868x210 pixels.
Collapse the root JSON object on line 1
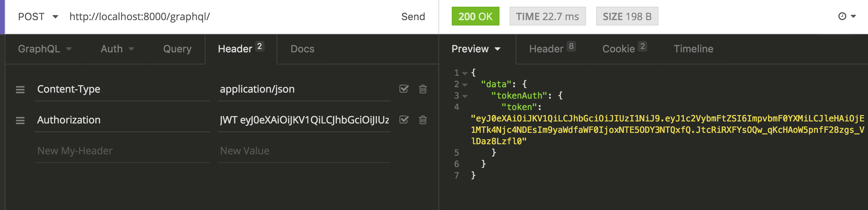465,73
